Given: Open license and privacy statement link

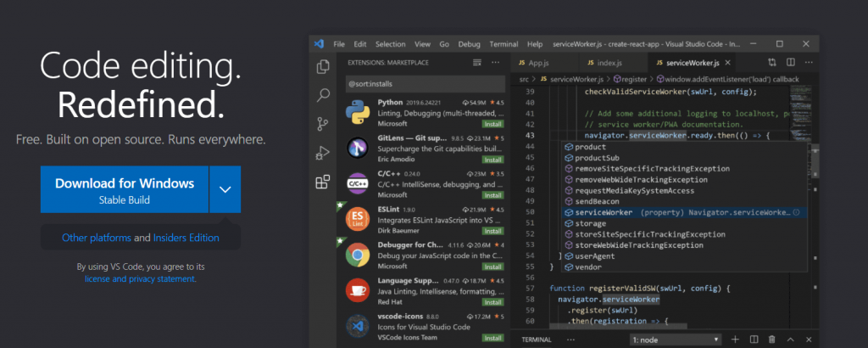Looking at the screenshot, I should (140, 279).
